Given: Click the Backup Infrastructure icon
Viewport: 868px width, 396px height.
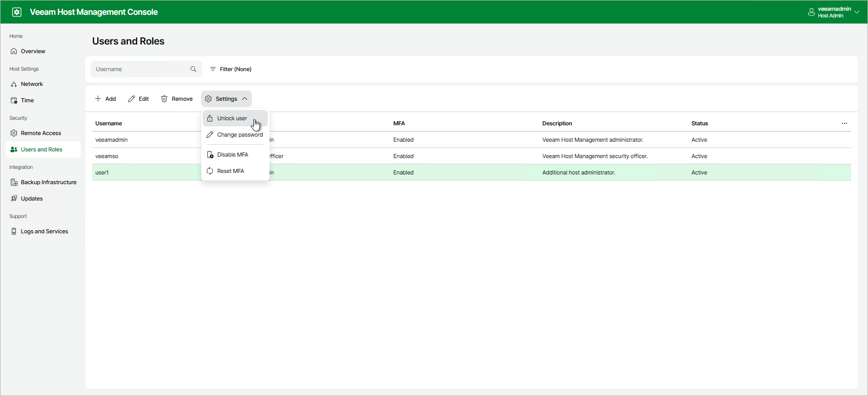Looking at the screenshot, I should (x=14, y=182).
